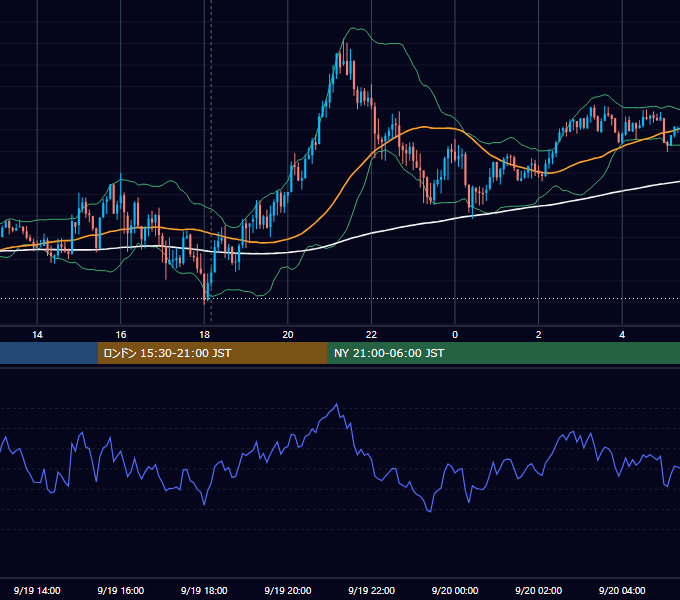Click the 9/19 16:00 date label
Viewport: 680px width, 600px height.
[x=121, y=590]
